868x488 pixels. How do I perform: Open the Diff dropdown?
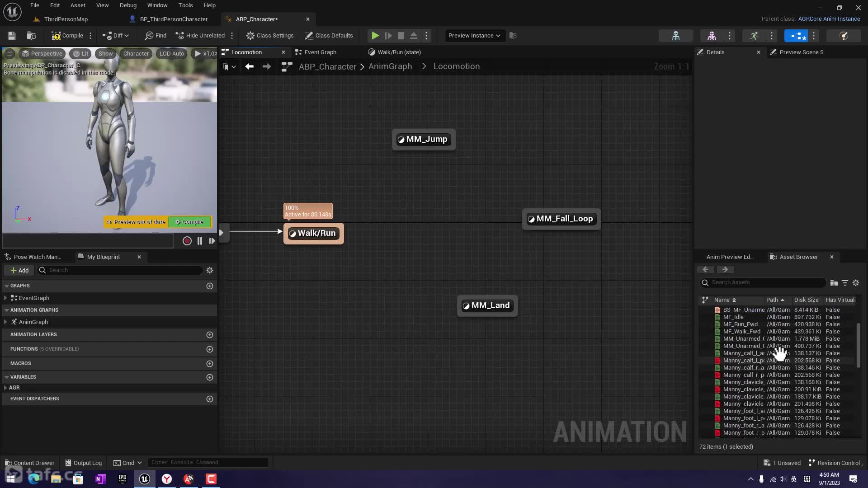tap(116, 36)
